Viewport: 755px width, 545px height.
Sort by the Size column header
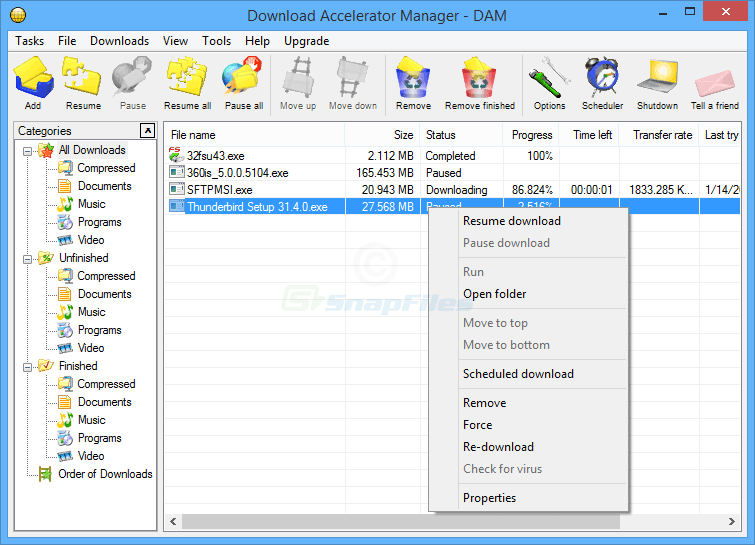click(382, 135)
